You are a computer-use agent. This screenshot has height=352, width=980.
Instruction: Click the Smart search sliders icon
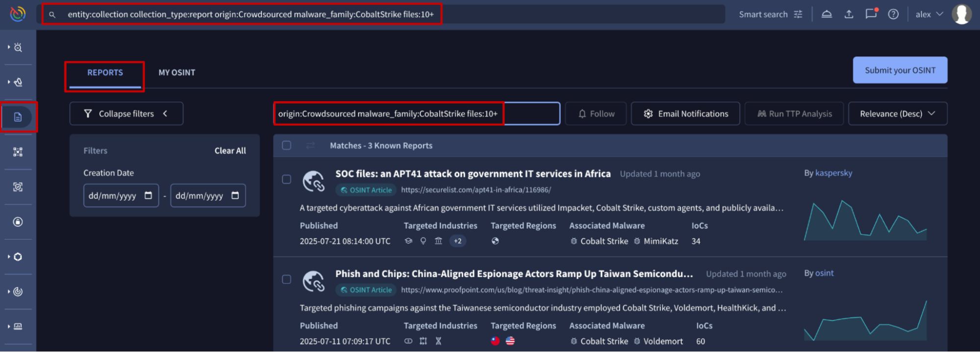[798, 14]
